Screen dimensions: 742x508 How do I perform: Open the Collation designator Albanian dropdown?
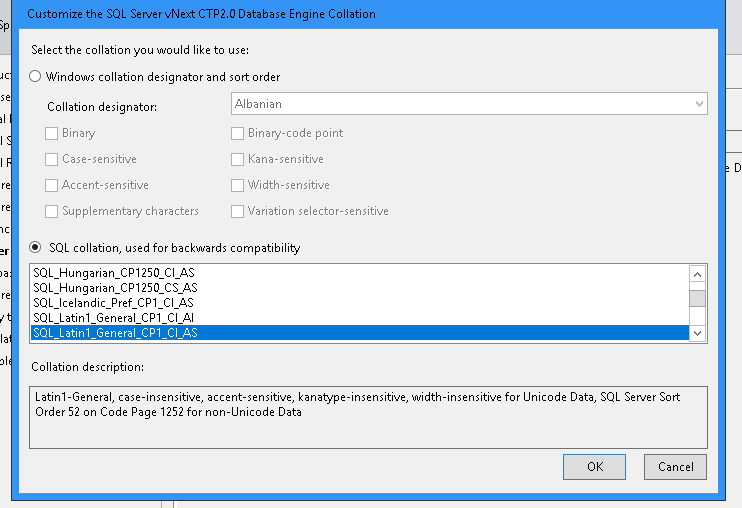tap(469, 104)
